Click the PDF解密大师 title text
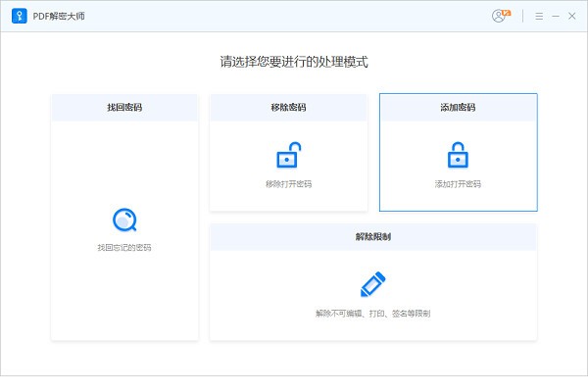 (58, 16)
